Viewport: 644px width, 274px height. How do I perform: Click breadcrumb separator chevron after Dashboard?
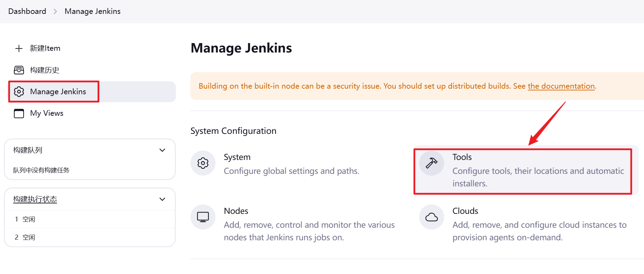(x=55, y=11)
